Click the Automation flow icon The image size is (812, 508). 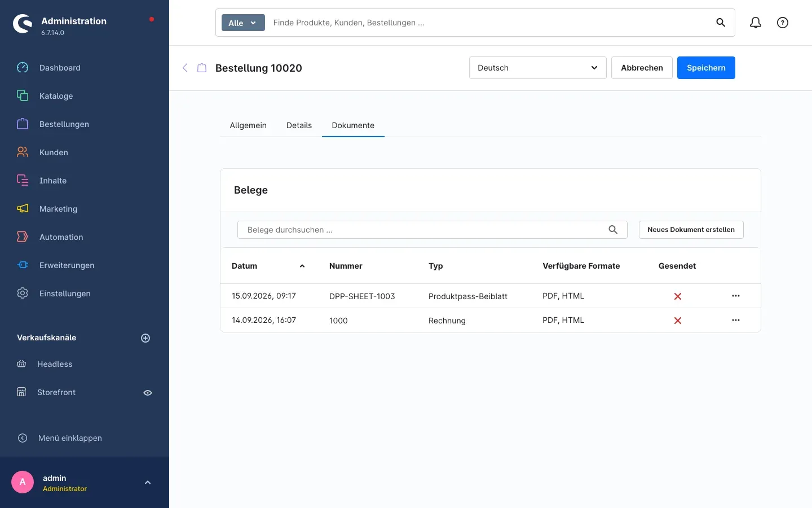click(23, 237)
